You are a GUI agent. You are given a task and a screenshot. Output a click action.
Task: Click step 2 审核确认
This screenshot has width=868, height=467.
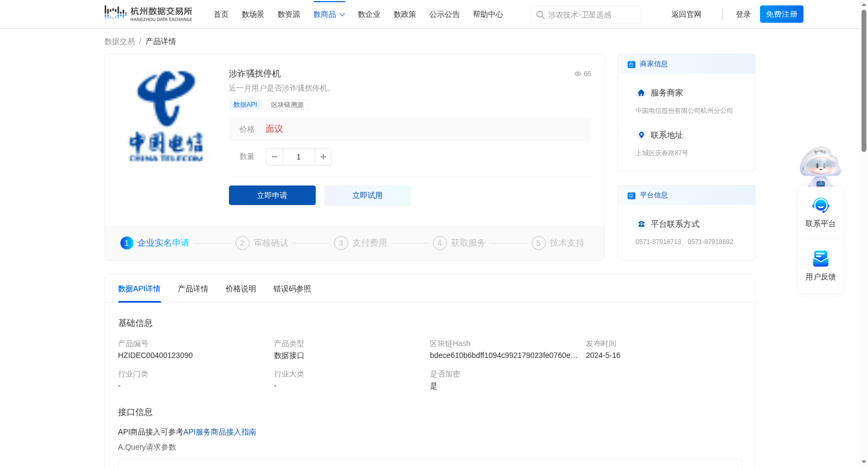click(x=263, y=243)
